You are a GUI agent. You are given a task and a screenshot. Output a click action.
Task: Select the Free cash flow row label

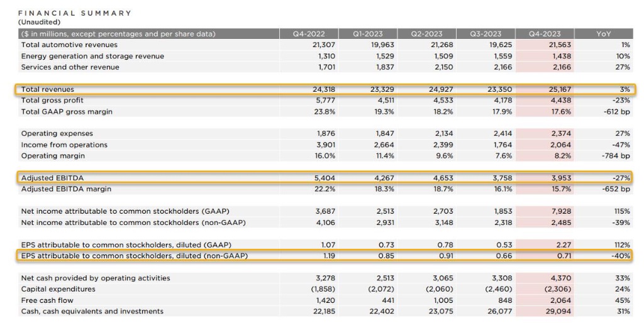point(47,300)
